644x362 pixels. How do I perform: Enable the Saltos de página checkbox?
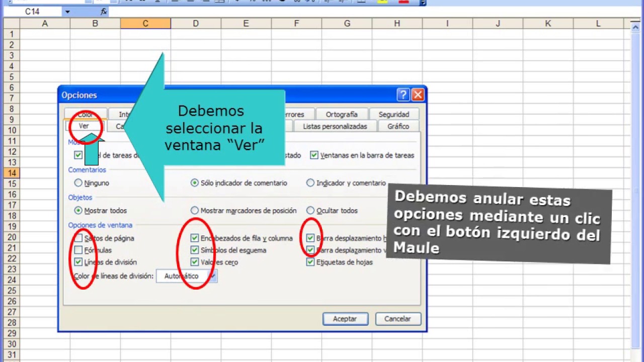(x=78, y=238)
